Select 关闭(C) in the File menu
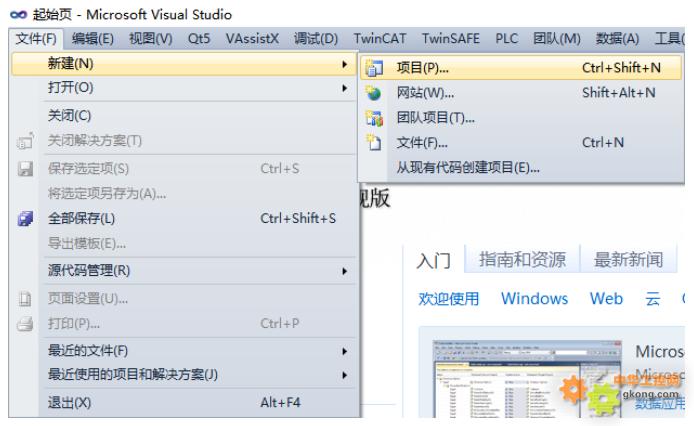 tap(184, 116)
